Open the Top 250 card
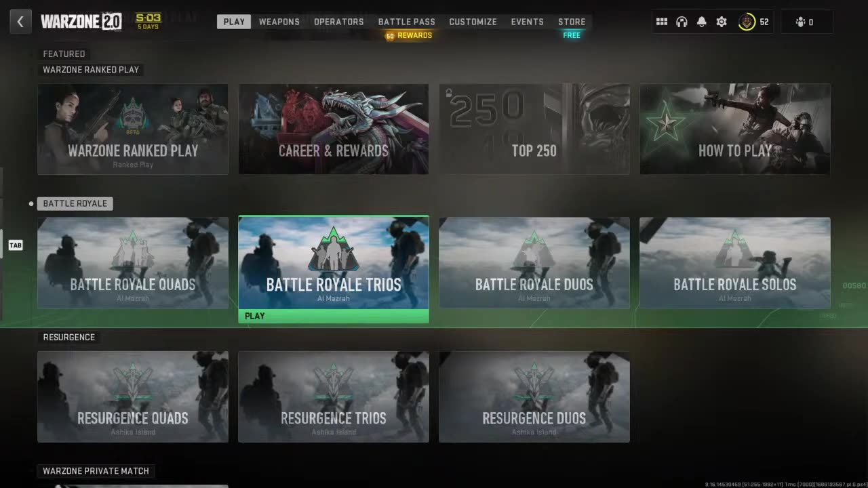 (x=534, y=129)
